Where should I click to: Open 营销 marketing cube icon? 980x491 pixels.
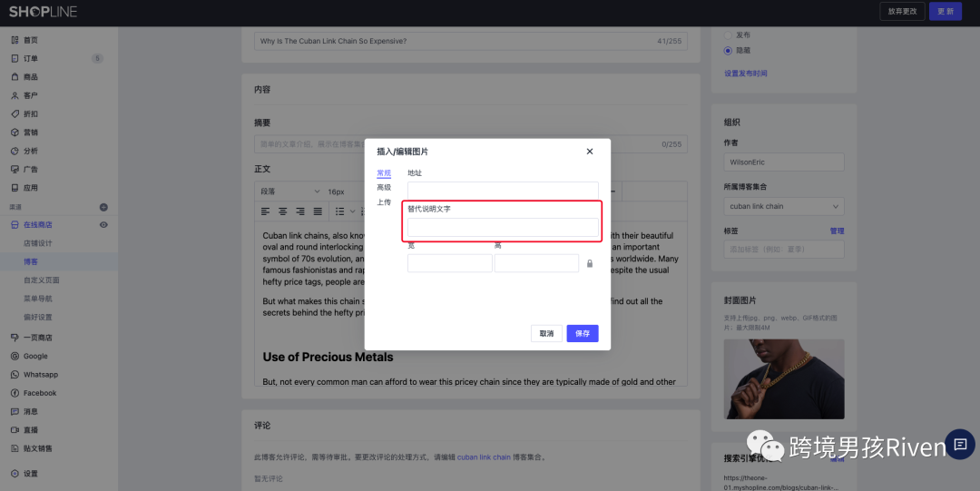(15, 133)
